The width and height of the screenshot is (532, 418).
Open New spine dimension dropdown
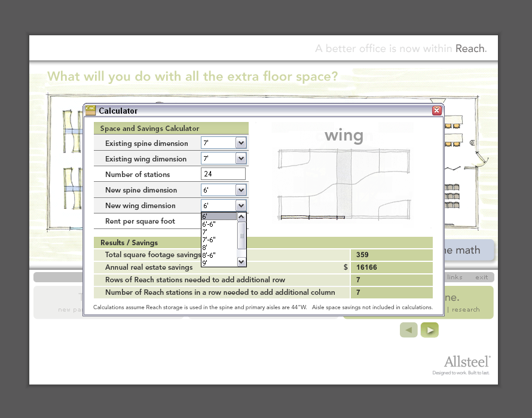point(241,190)
